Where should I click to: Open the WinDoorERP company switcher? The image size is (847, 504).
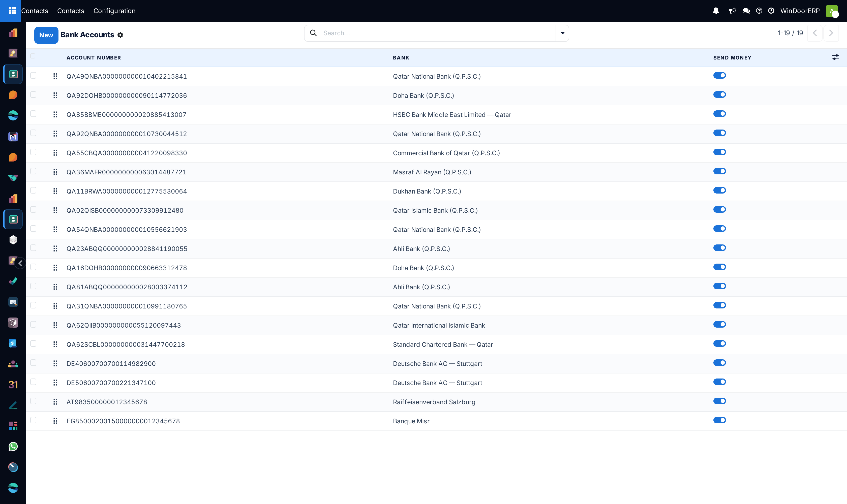click(x=800, y=11)
